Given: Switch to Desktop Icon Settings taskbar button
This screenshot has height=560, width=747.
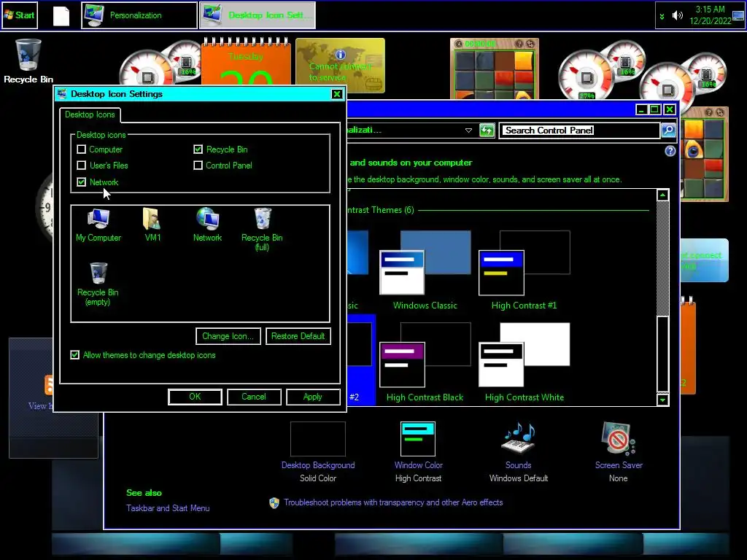Looking at the screenshot, I should tap(258, 15).
